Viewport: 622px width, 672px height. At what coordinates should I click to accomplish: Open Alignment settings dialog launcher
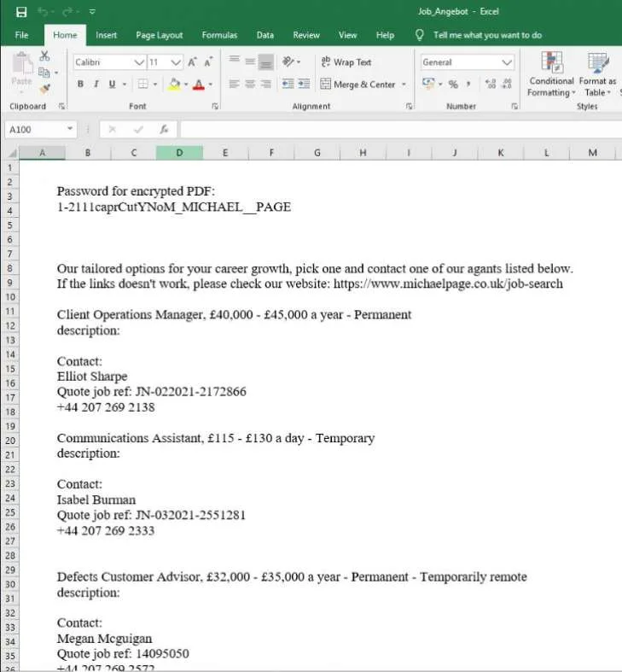tap(409, 106)
